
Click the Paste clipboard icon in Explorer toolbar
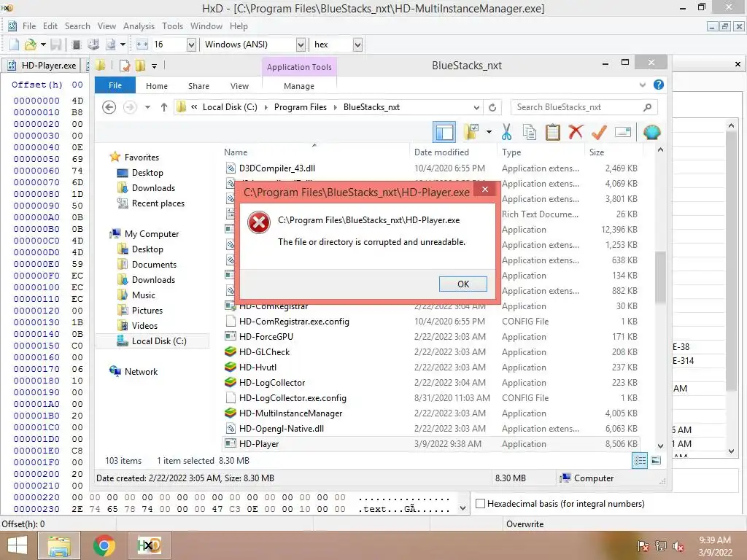pyautogui.click(x=553, y=132)
